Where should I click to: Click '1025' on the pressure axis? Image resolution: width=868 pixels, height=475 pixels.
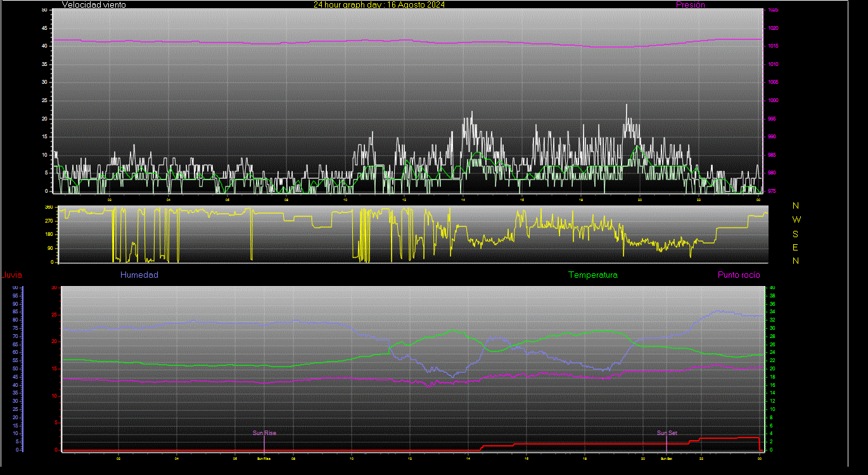(773, 10)
